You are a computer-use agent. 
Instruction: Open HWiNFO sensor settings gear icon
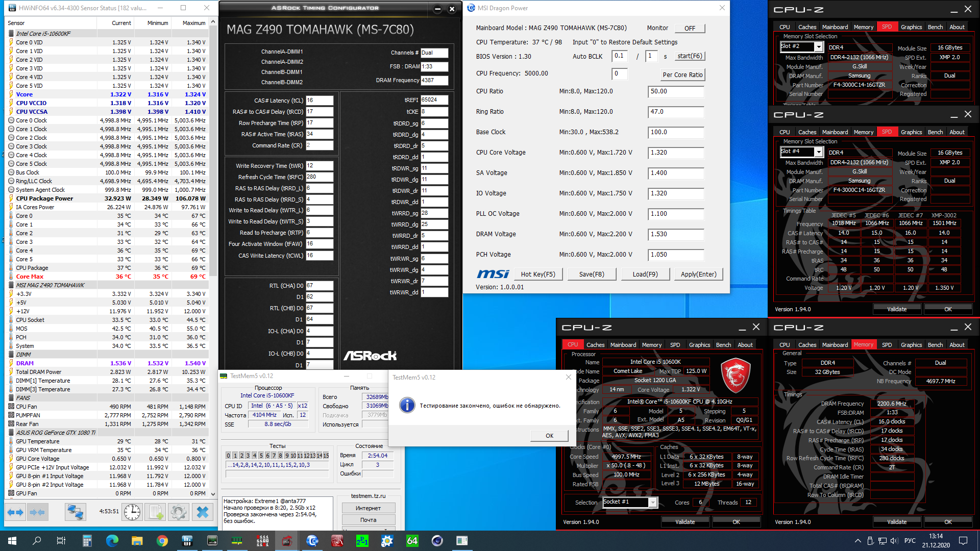click(179, 512)
